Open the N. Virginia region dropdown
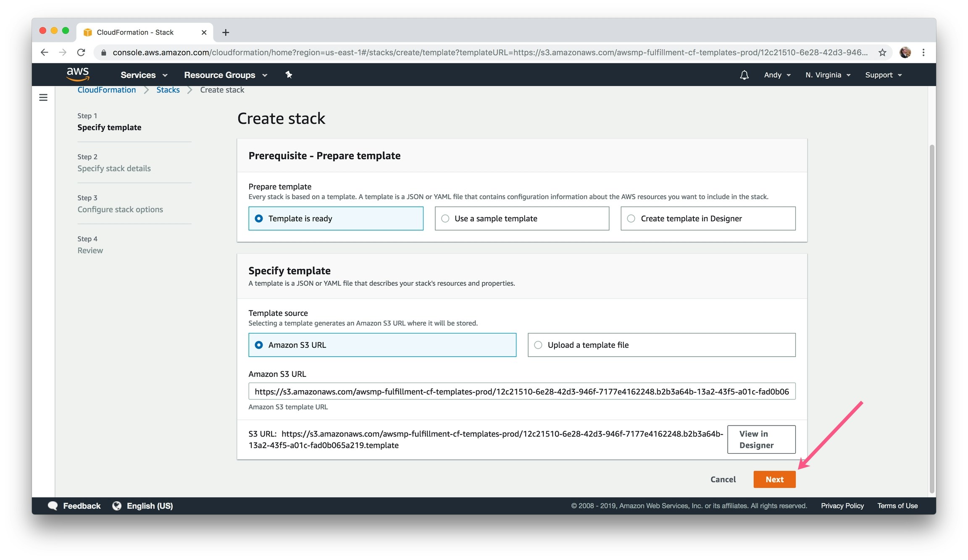 [828, 75]
